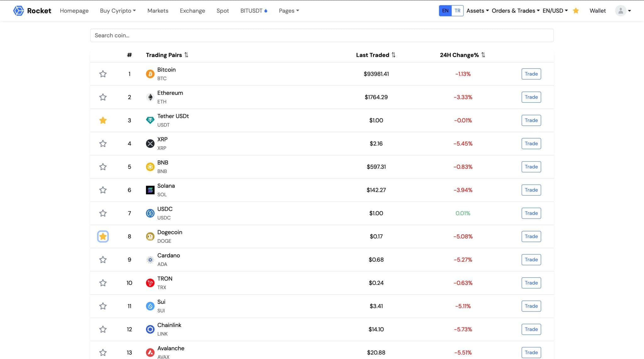Click the gold favorites star in navbar
Screen dimensions: 644x359
point(576,11)
